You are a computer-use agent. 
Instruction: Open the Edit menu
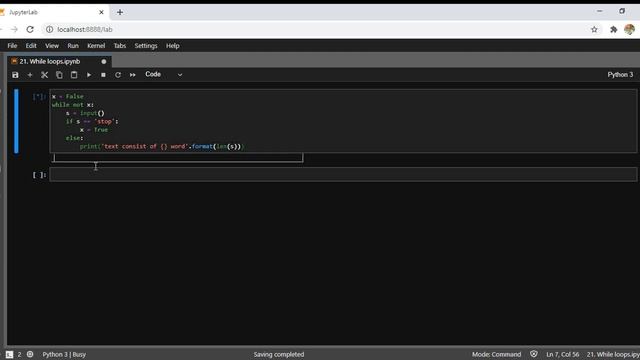(x=31, y=46)
